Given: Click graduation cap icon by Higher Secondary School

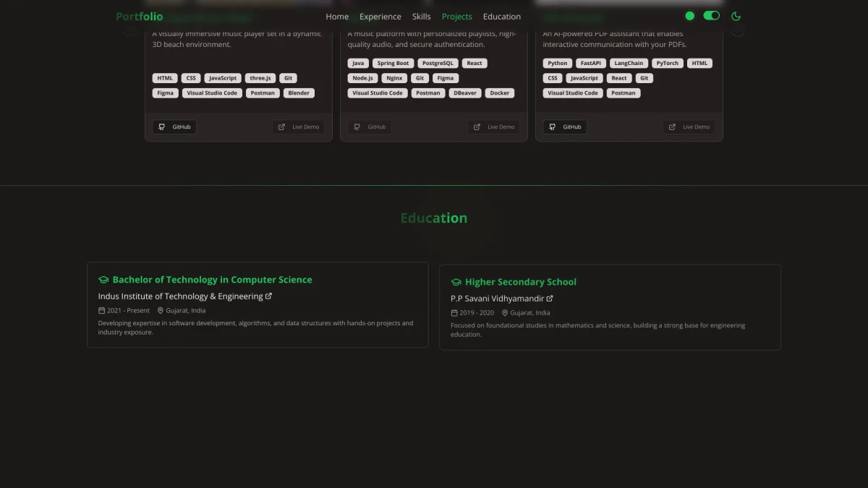Looking at the screenshot, I should [x=456, y=282].
